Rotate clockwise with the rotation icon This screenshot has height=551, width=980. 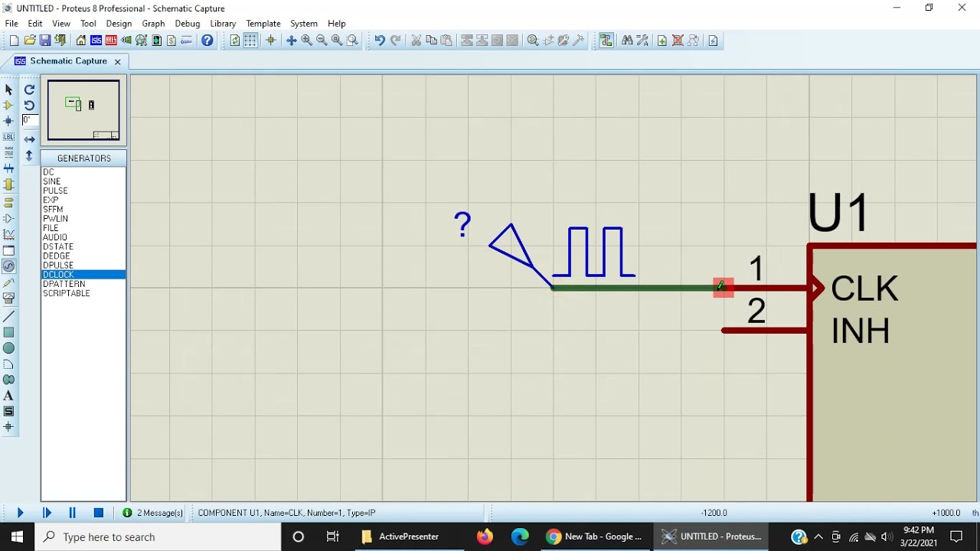click(x=29, y=90)
